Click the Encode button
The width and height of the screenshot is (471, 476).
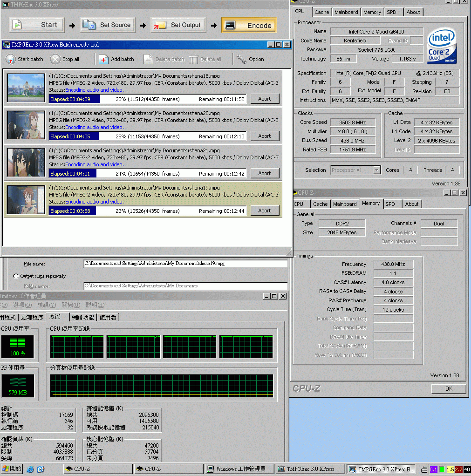[249, 25]
